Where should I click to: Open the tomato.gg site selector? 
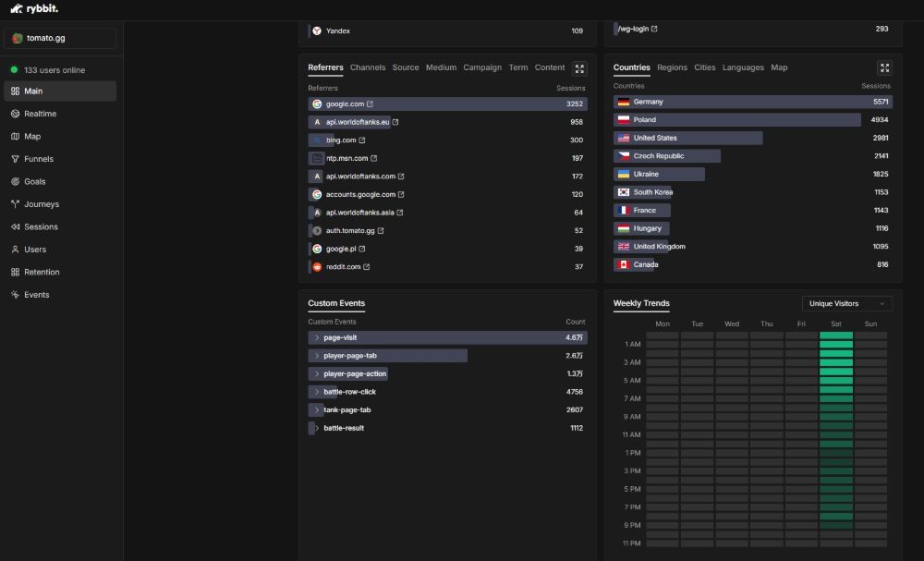(60, 38)
